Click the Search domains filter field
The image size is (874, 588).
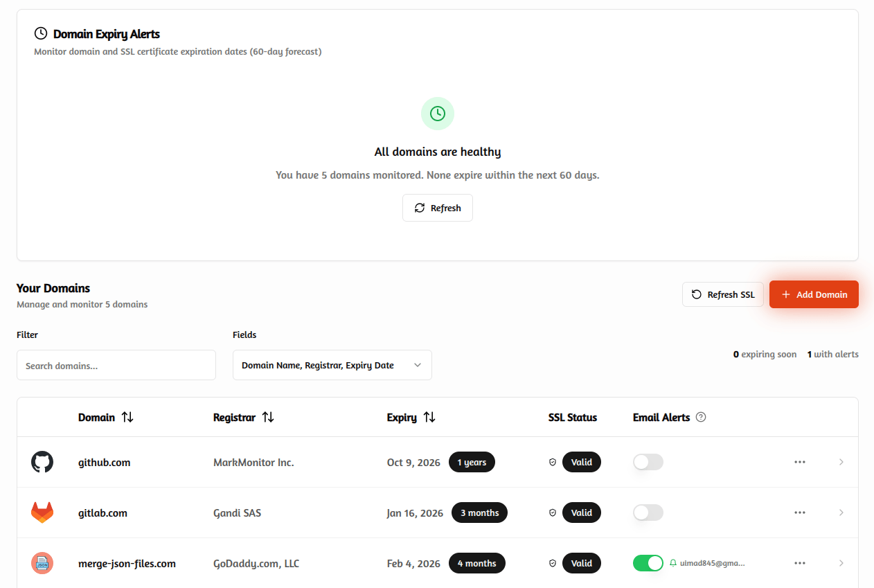[116, 365]
